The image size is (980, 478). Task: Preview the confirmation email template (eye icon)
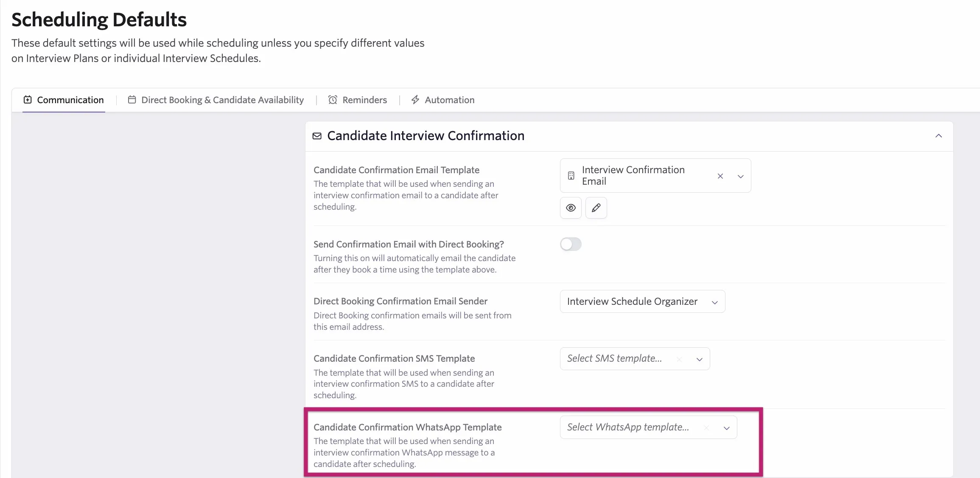coord(571,208)
